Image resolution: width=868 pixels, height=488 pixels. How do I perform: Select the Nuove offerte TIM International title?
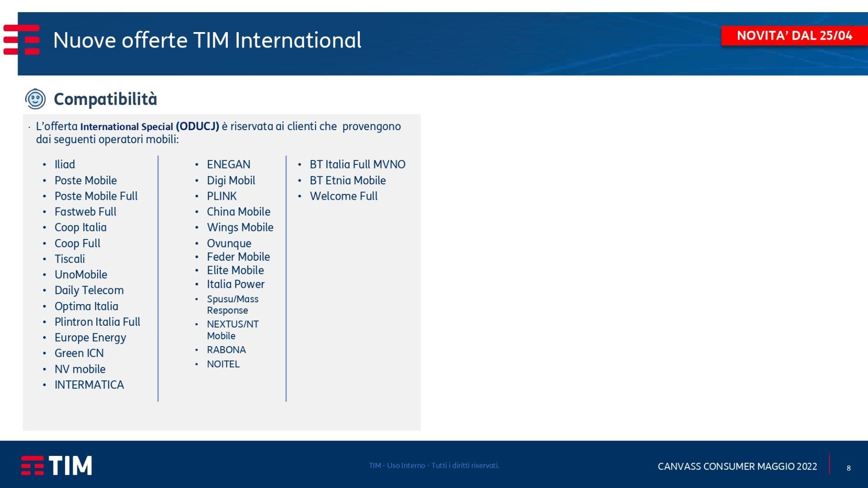tap(207, 40)
